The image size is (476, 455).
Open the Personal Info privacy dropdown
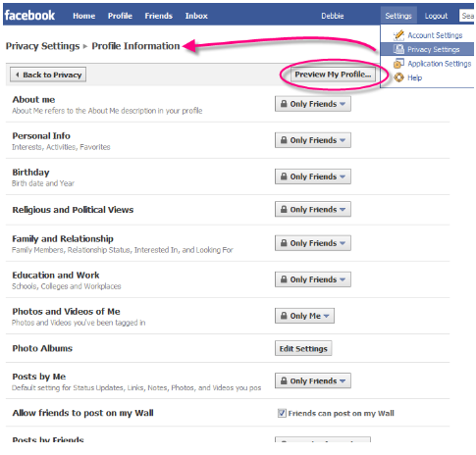point(313,140)
